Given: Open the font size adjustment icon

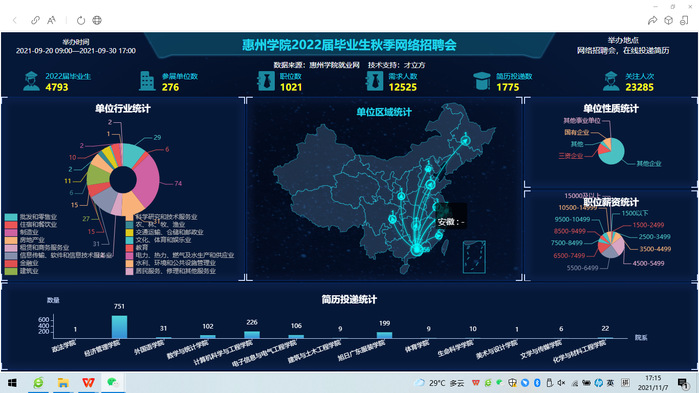Looking at the screenshot, I should 52,20.
